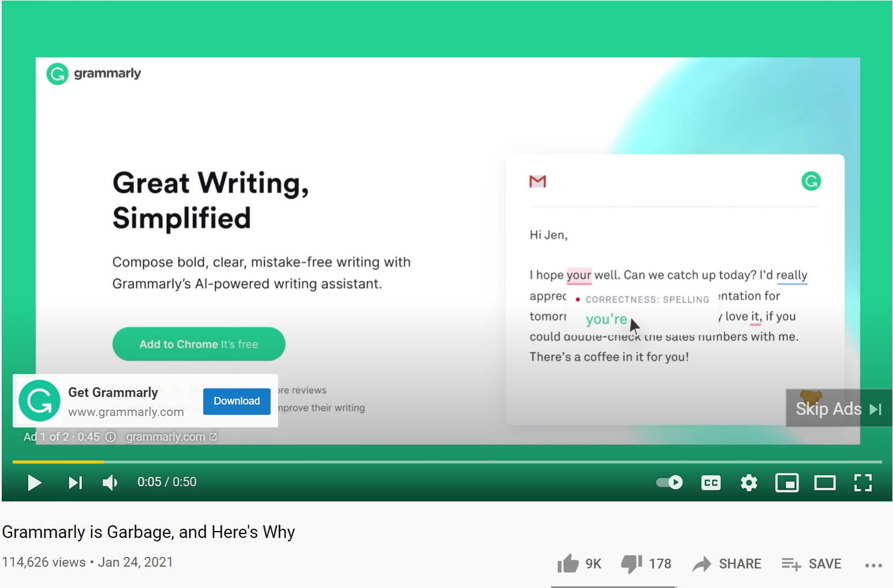This screenshot has height=588, width=893.
Task: Click the video progress bar
Action: tap(447, 461)
